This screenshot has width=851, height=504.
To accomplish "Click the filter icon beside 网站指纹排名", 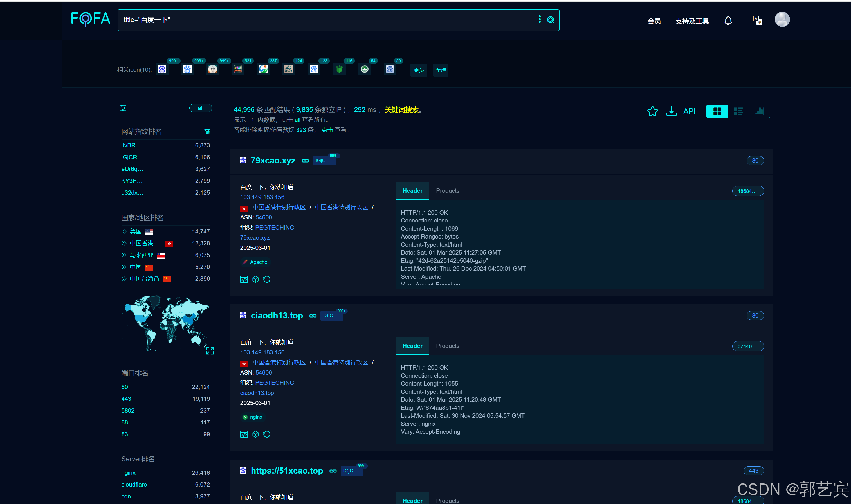I will coord(207,132).
